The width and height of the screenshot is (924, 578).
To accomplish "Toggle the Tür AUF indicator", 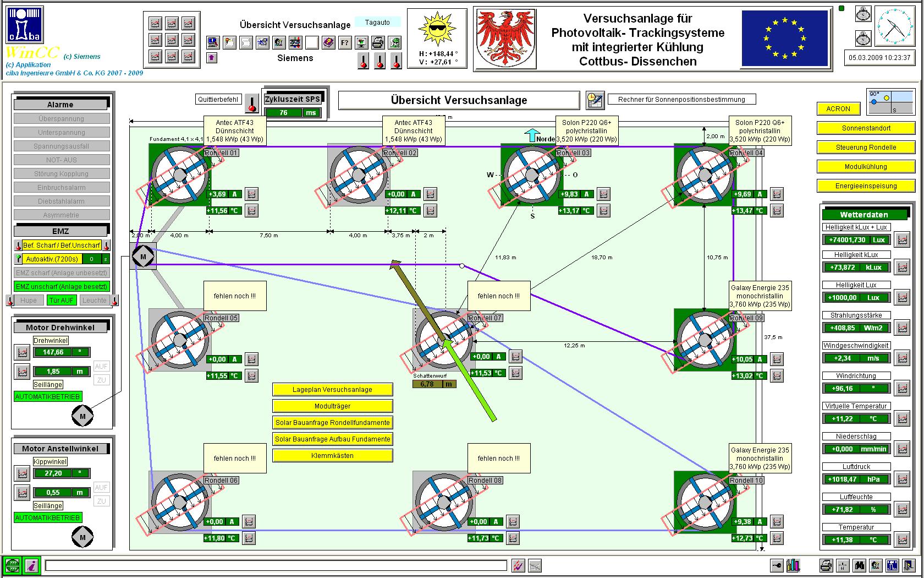I will coord(61,300).
